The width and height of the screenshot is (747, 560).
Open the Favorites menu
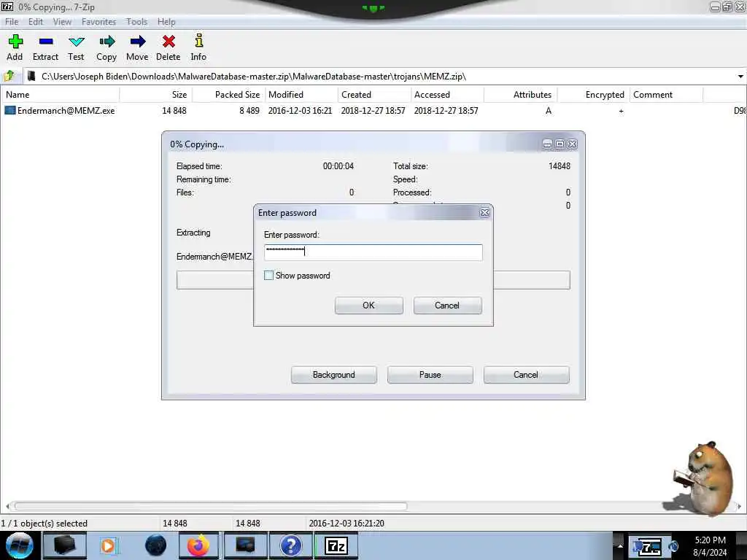[98, 21]
